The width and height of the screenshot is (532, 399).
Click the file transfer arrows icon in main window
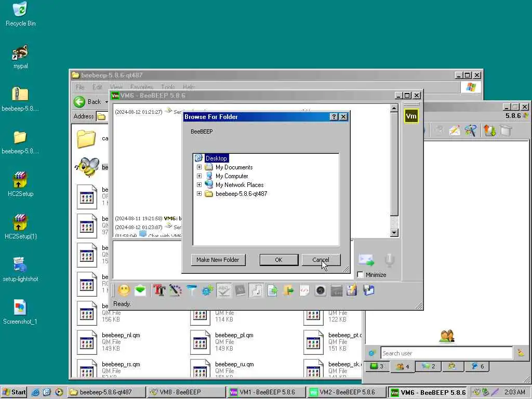click(x=489, y=130)
